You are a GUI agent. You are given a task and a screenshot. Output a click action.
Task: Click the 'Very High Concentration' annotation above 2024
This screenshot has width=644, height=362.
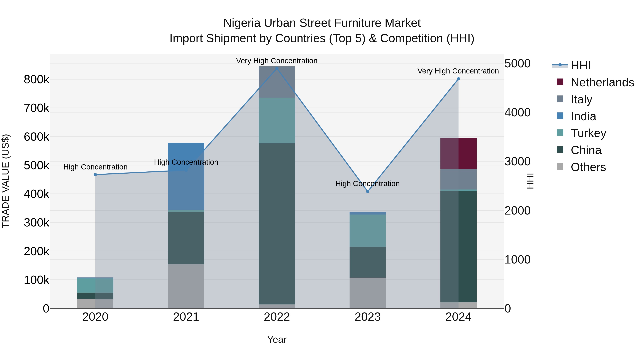pyautogui.click(x=458, y=71)
